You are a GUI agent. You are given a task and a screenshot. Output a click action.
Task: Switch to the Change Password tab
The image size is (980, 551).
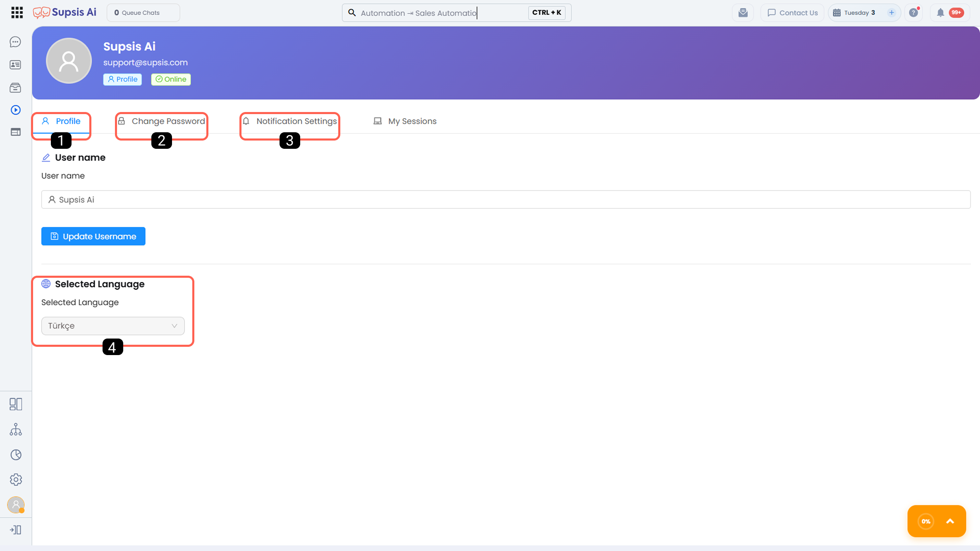[161, 121]
